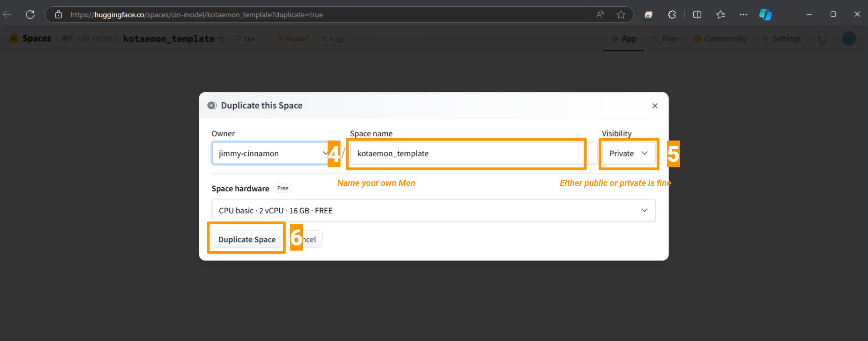The image size is (868, 341).
Task: Click the Read aloud icon in address bar
Action: 600,15
